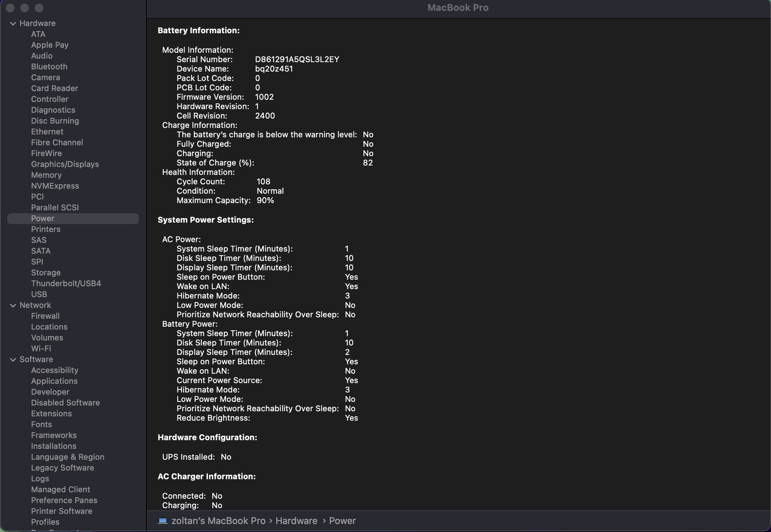Image resolution: width=771 pixels, height=532 pixels.
Task: Open Legacy Software entry
Action: pos(62,468)
